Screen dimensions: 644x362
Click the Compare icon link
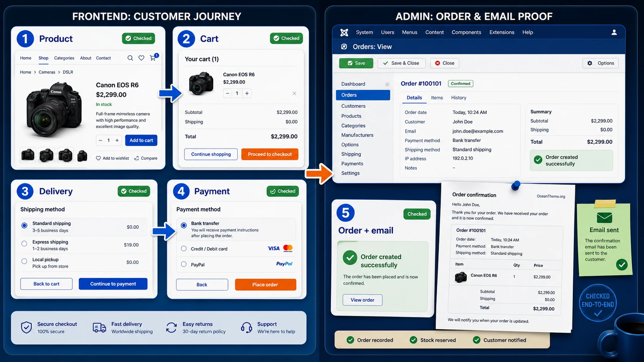[146, 158]
